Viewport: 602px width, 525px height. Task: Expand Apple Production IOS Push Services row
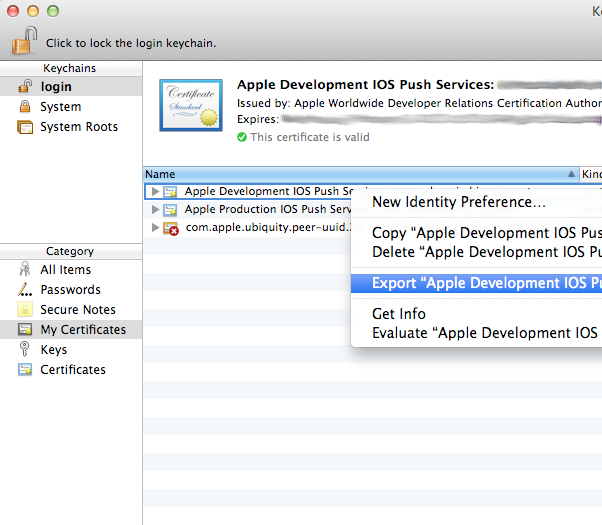point(155,209)
